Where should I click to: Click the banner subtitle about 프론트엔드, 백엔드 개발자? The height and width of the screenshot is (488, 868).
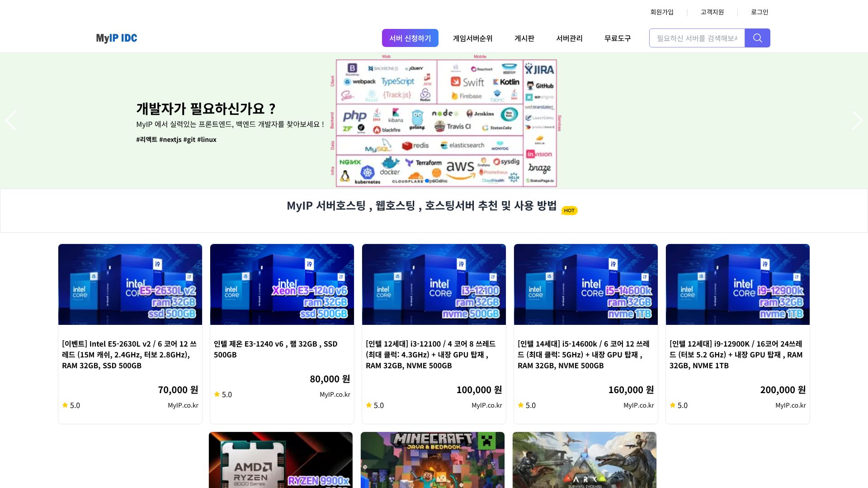click(230, 124)
